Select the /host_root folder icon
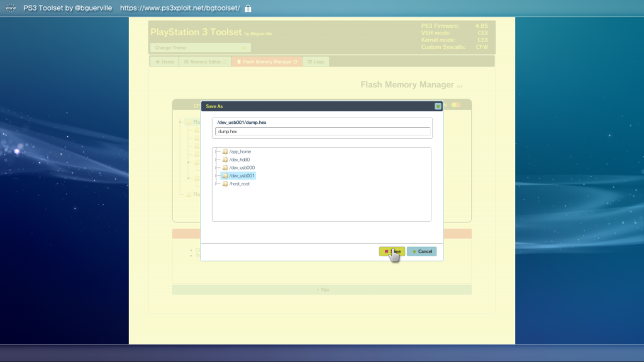644x362 pixels. (x=225, y=184)
